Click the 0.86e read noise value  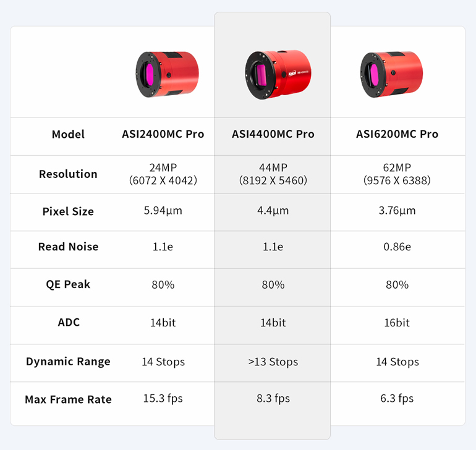tap(397, 247)
